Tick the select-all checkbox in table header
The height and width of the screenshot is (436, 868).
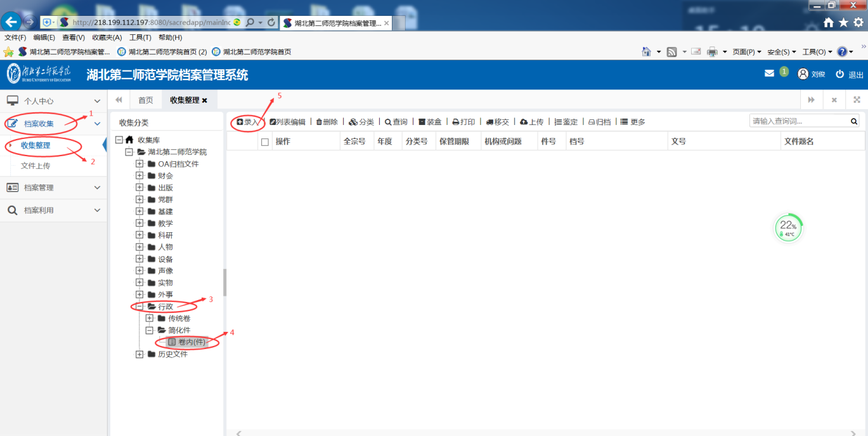265,142
